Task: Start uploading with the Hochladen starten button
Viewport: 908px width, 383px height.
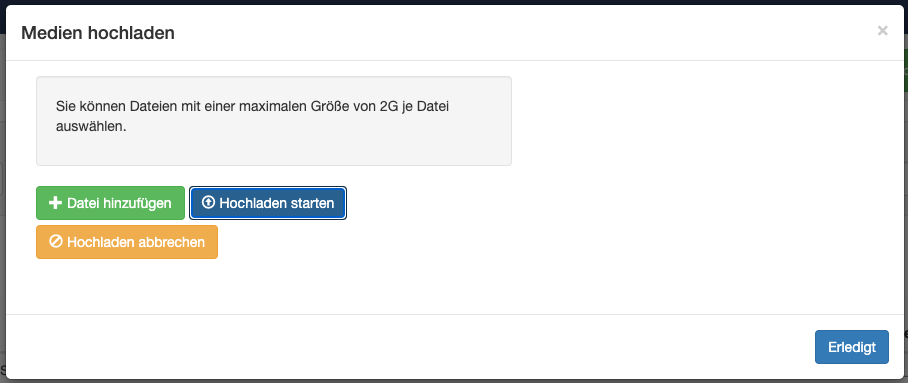Action: click(268, 203)
